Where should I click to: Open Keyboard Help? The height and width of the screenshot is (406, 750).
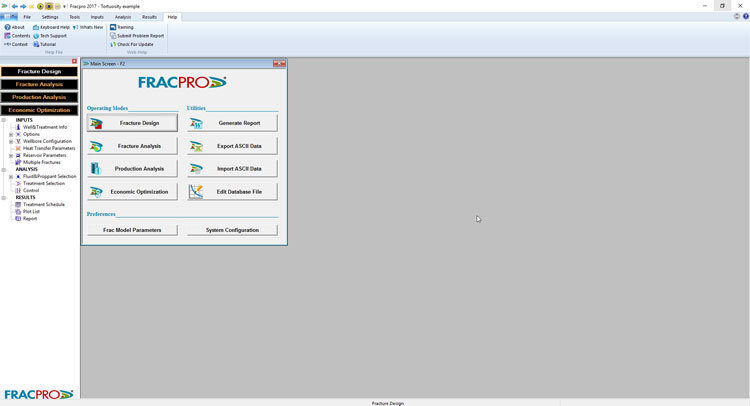[51, 27]
